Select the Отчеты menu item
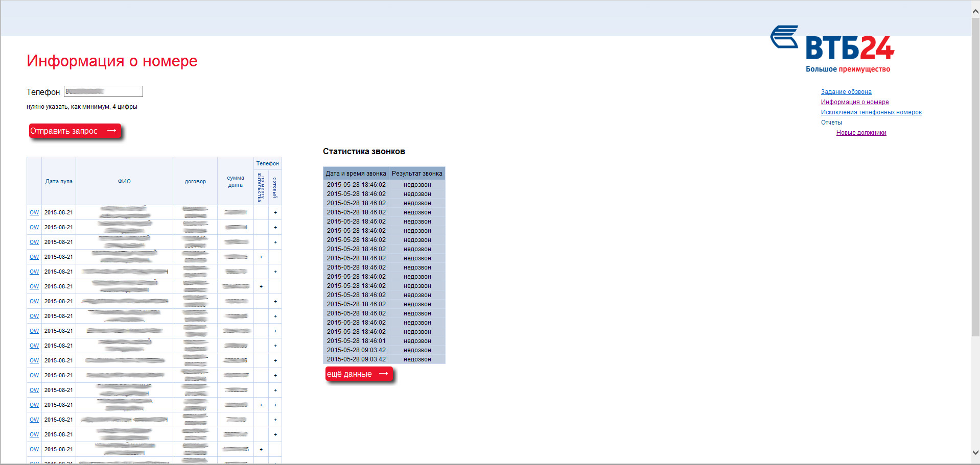Image resolution: width=980 pixels, height=465 pixels. pyautogui.click(x=831, y=123)
